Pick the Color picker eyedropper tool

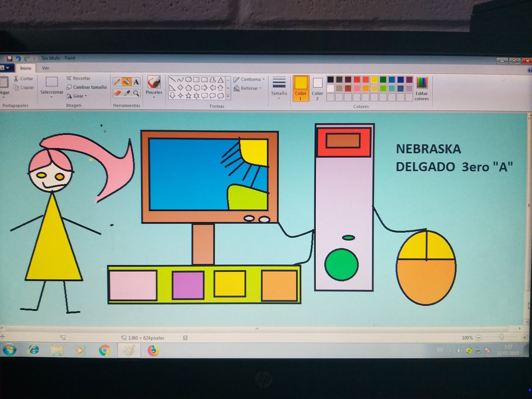click(126, 93)
